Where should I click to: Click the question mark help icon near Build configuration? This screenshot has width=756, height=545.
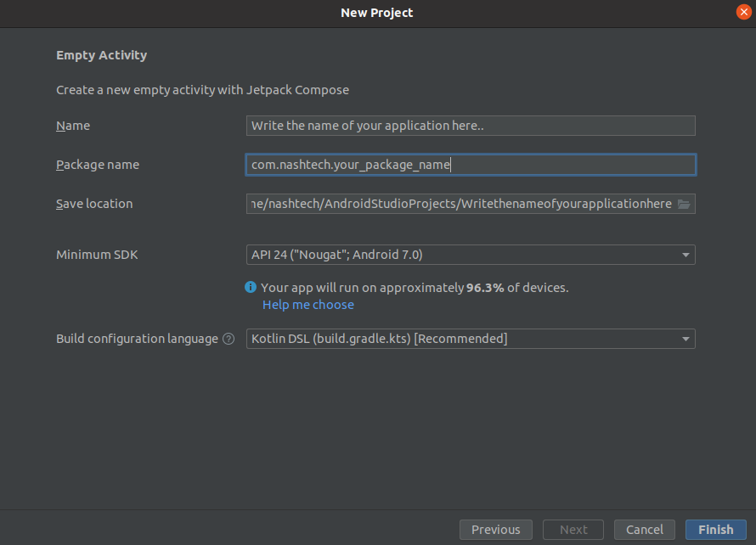point(228,339)
